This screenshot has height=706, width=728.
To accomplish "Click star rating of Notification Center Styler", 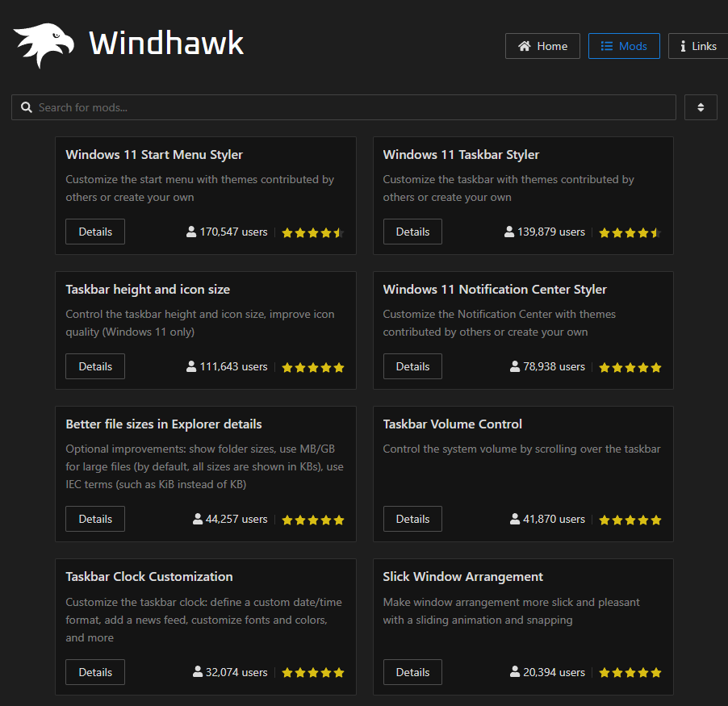I will [630, 368].
